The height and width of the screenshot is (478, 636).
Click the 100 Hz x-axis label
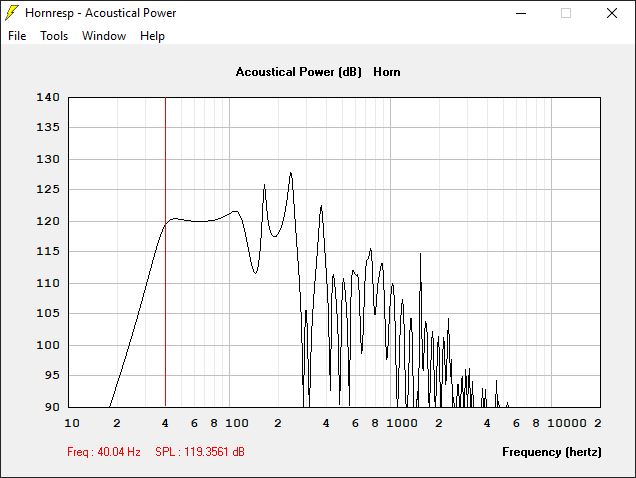(x=237, y=423)
